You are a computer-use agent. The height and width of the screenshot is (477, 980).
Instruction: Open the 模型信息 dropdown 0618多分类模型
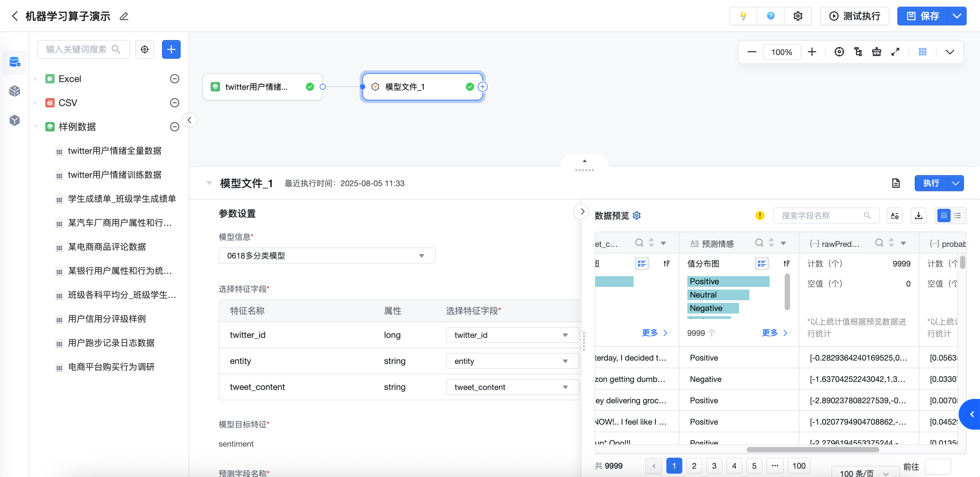point(327,256)
